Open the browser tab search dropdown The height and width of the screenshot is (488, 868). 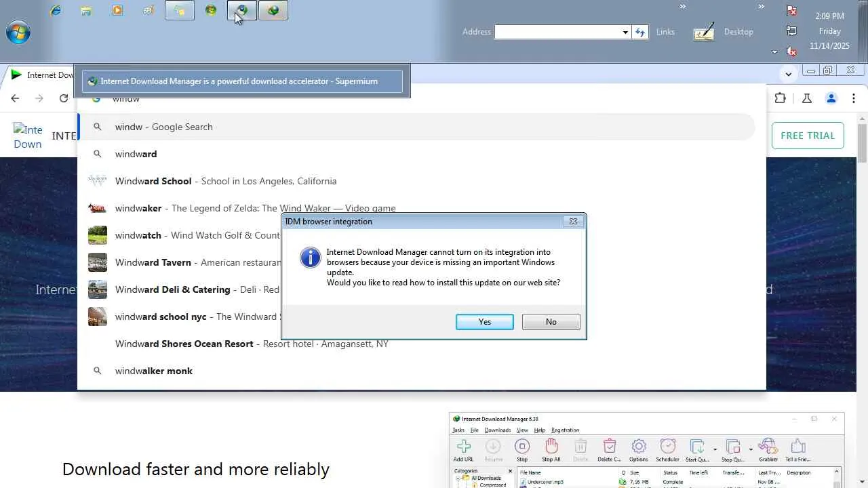coord(788,74)
